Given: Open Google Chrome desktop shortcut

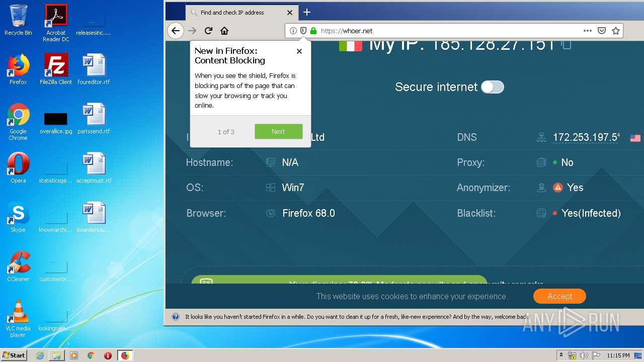Looking at the screenshot, I should [18, 122].
